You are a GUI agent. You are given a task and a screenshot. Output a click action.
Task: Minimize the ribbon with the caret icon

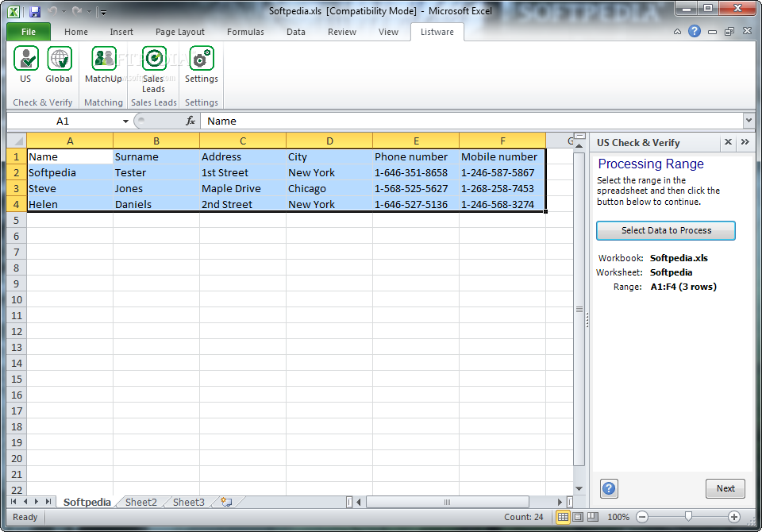pos(677,32)
